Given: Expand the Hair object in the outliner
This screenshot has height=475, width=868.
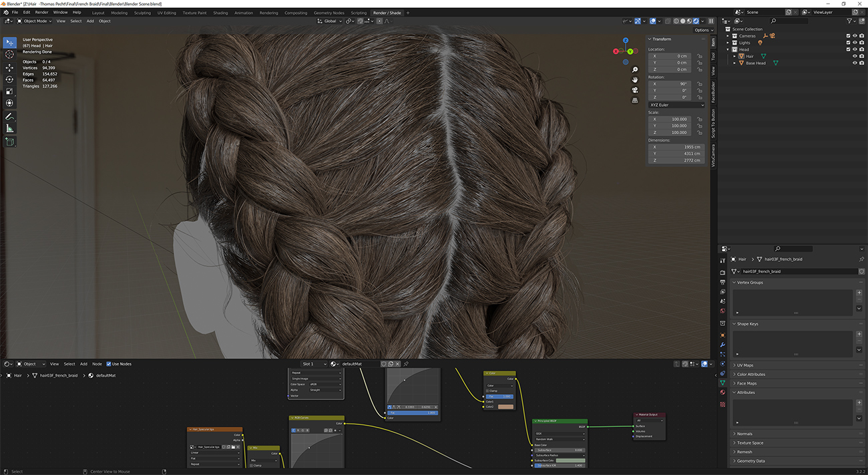Looking at the screenshot, I should coord(734,56).
